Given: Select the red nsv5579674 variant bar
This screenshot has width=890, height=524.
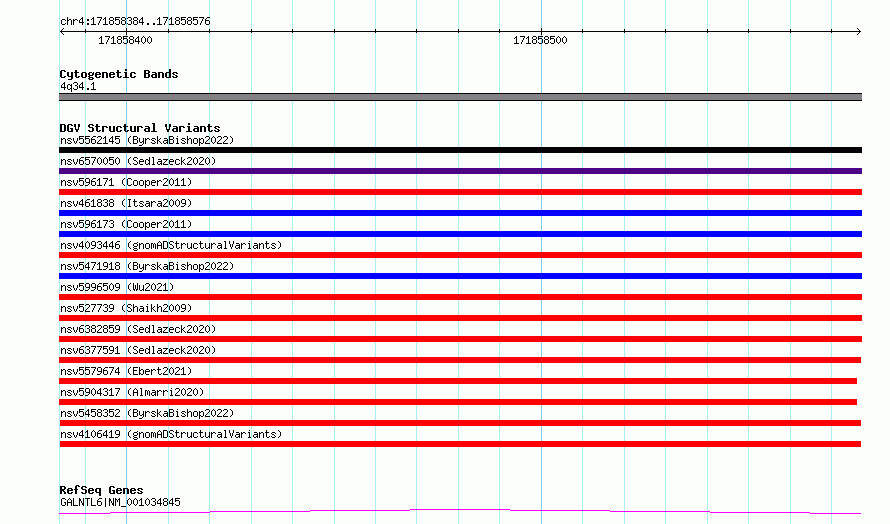Looking at the screenshot, I should 458,382.
